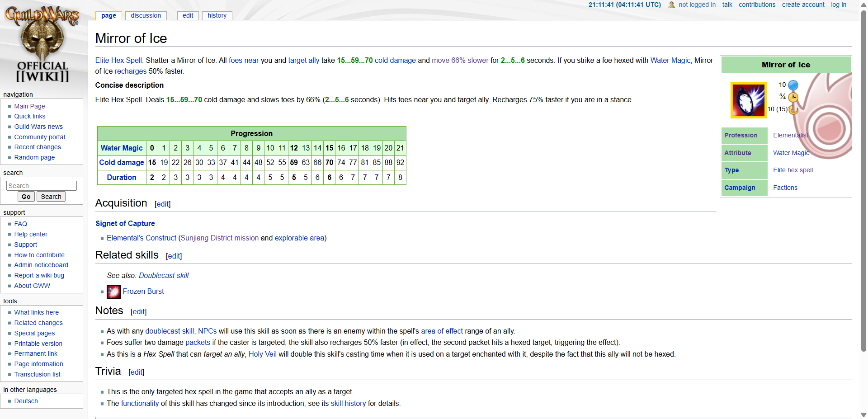Click the blue energy cost icon
Screen dimensions: 868x419
[x=793, y=85]
